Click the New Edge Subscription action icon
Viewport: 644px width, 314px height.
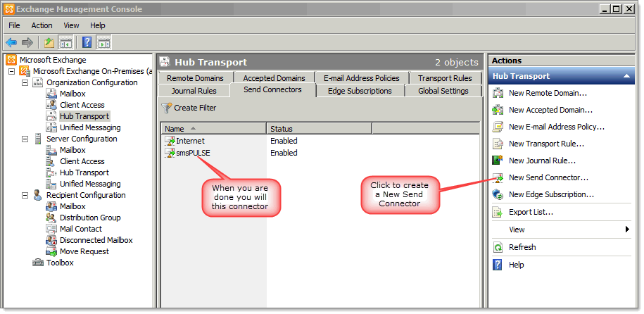point(498,194)
